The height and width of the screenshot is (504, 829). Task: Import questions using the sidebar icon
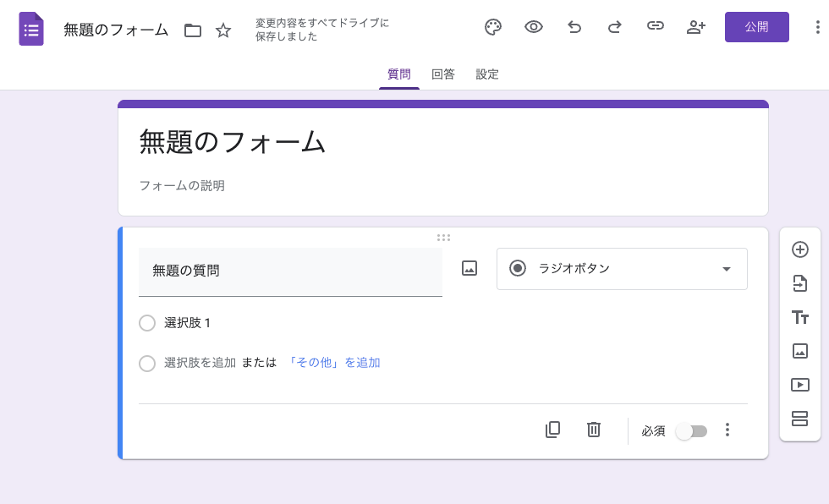click(799, 283)
